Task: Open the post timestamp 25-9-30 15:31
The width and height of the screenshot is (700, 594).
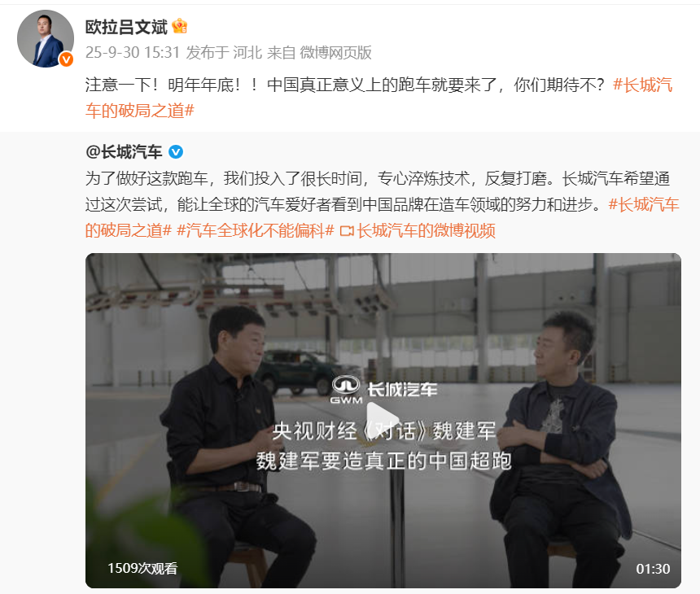Action: [132, 53]
